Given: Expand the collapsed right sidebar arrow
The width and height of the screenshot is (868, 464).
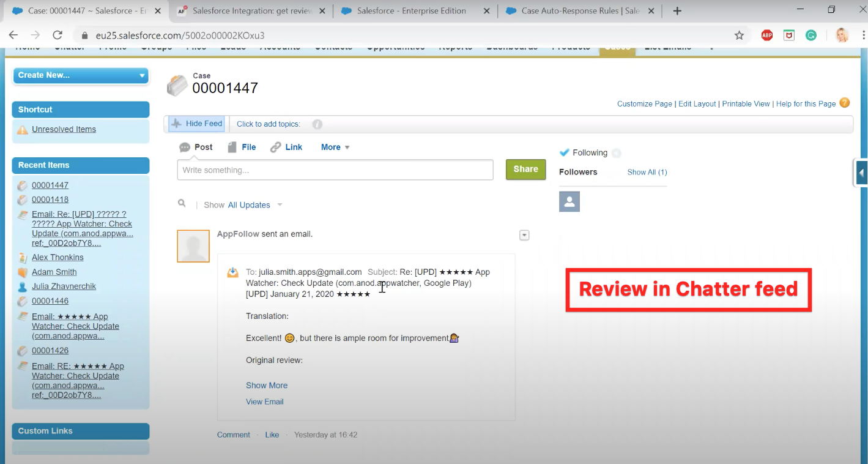Looking at the screenshot, I should coord(861,173).
